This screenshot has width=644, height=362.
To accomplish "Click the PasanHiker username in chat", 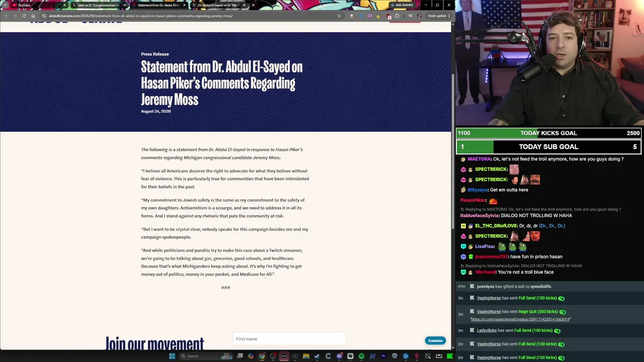I will (x=472, y=200).
